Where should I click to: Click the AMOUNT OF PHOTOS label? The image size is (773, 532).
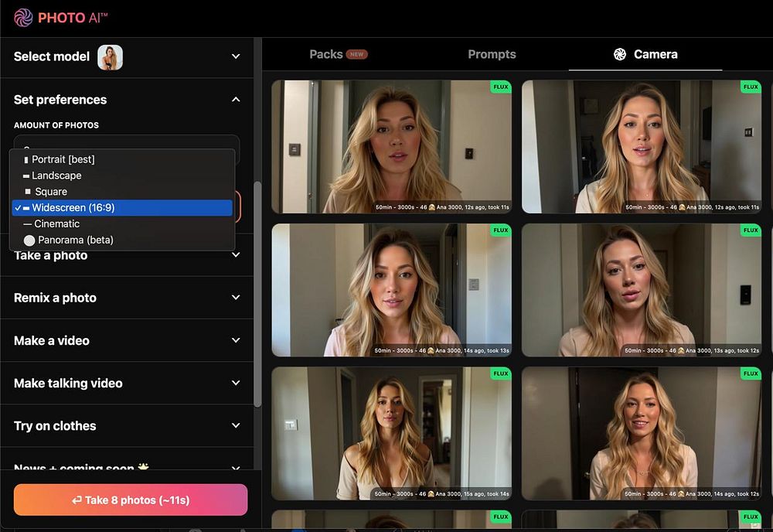tap(56, 125)
